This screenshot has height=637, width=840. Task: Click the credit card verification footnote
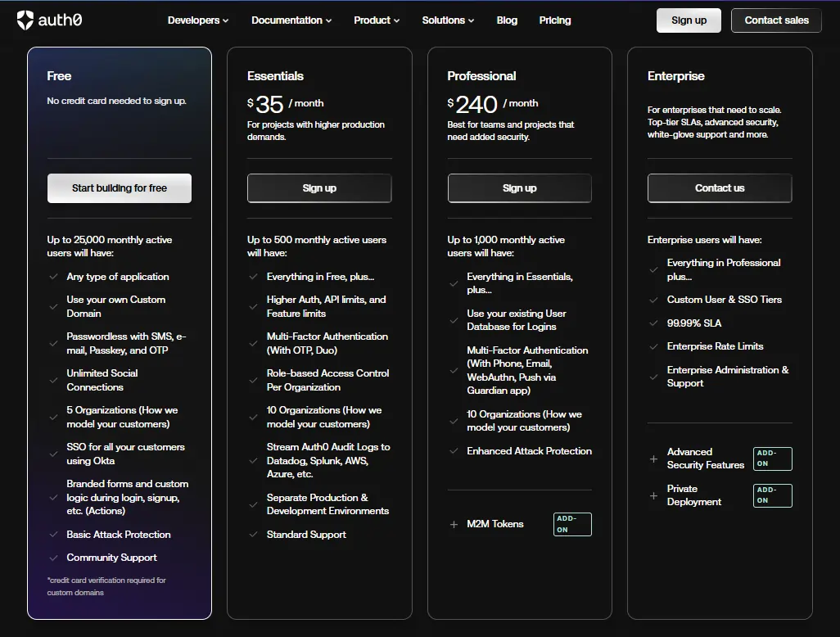pyautogui.click(x=106, y=586)
